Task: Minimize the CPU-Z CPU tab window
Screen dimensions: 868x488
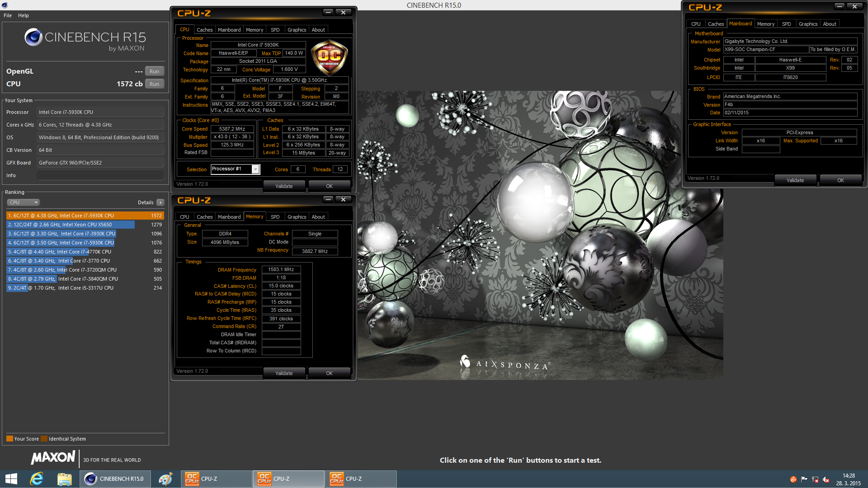Action: [x=329, y=13]
